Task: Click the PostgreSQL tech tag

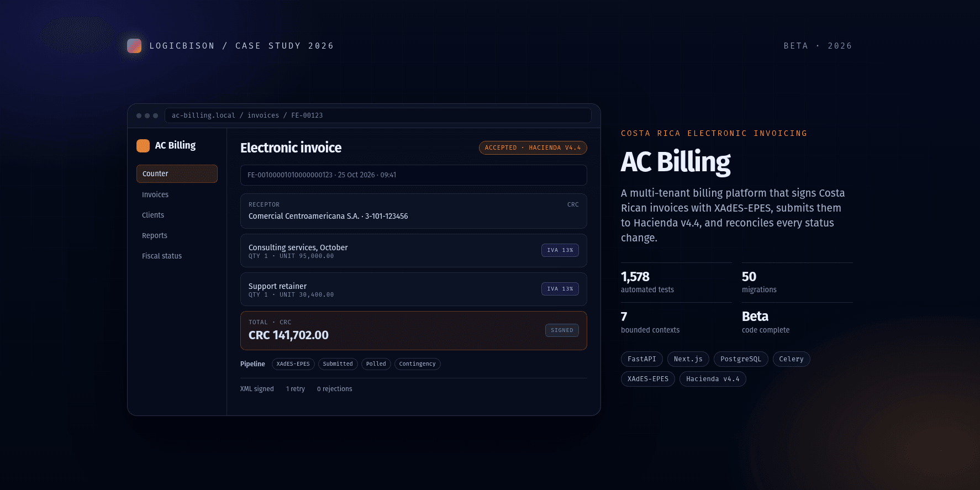Action: (x=741, y=359)
